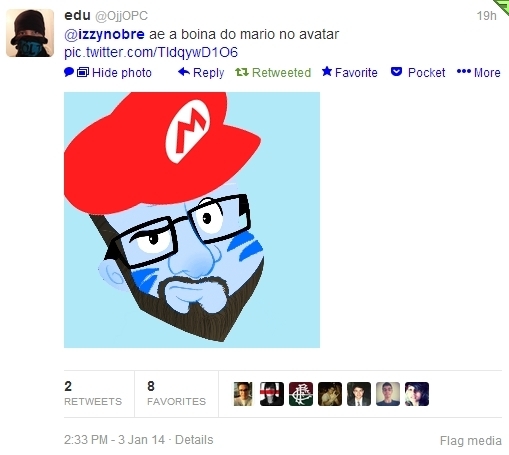509x455 pixels.
Task: Open the red-striped face avatar
Action: [272, 394]
